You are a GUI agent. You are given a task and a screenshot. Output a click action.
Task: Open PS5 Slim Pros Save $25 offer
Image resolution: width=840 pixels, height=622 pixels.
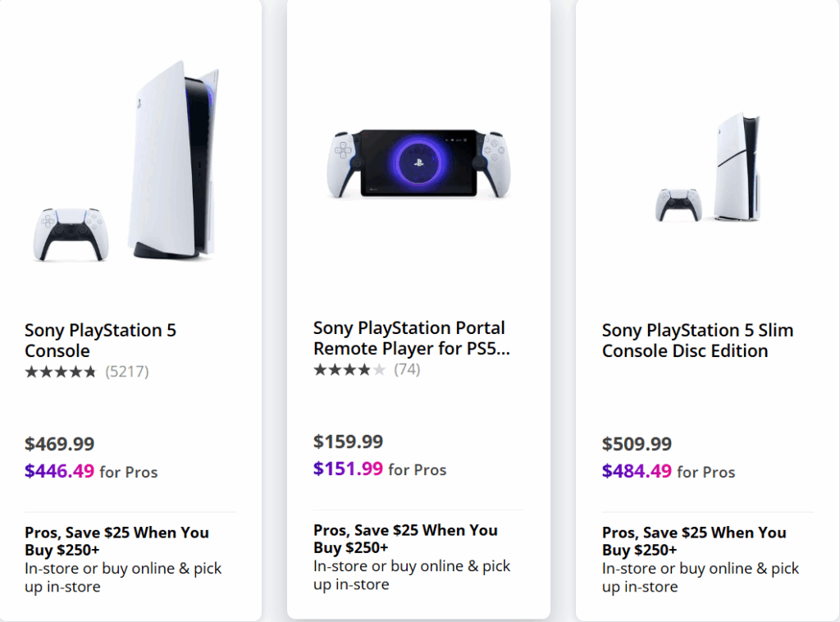click(x=694, y=541)
